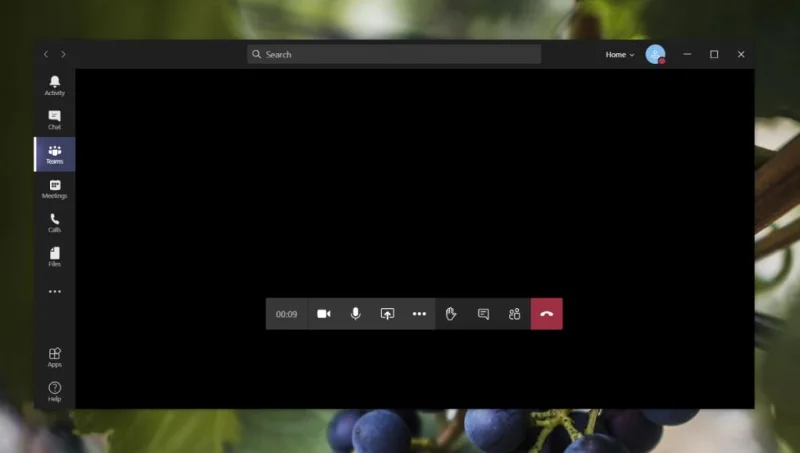
Task: Go to Meetings calendar view
Action: click(55, 189)
